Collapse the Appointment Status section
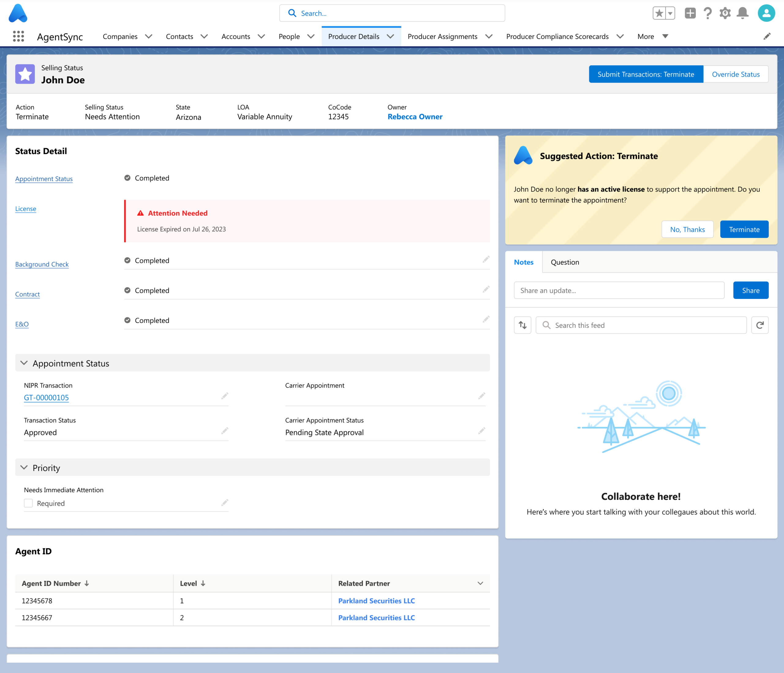Image resolution: width=784 pixels, height=673 pixels. pyautogui.click(x=24, y=363)
